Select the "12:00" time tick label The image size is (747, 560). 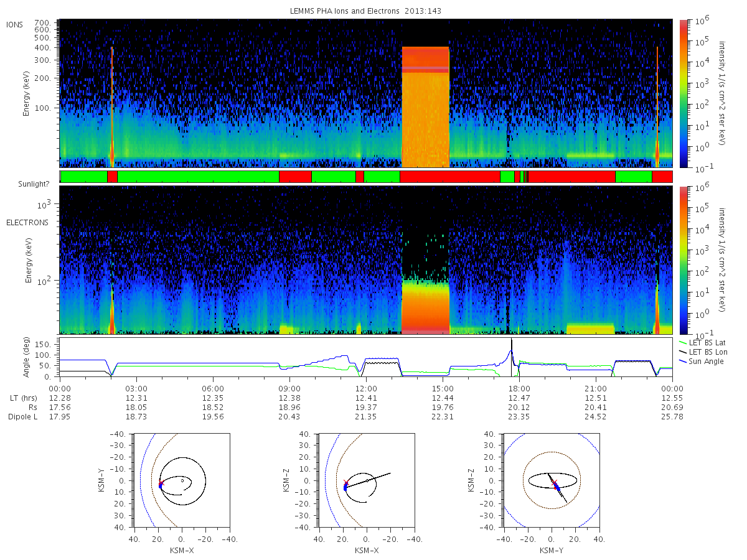[x=366, y=388]
